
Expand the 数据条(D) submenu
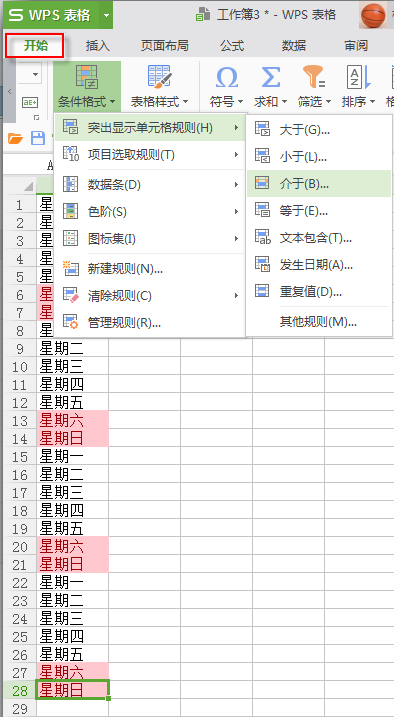pos(150,185)
